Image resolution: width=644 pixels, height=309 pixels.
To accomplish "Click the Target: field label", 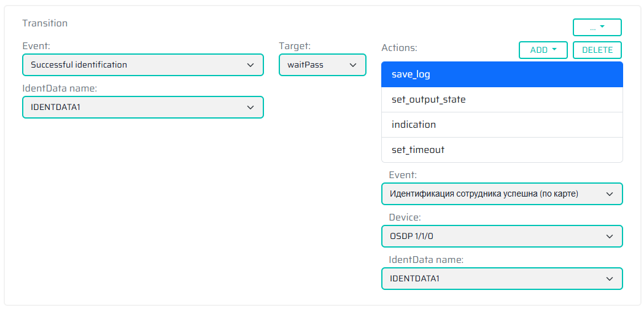I will click(x=295, y=46).
